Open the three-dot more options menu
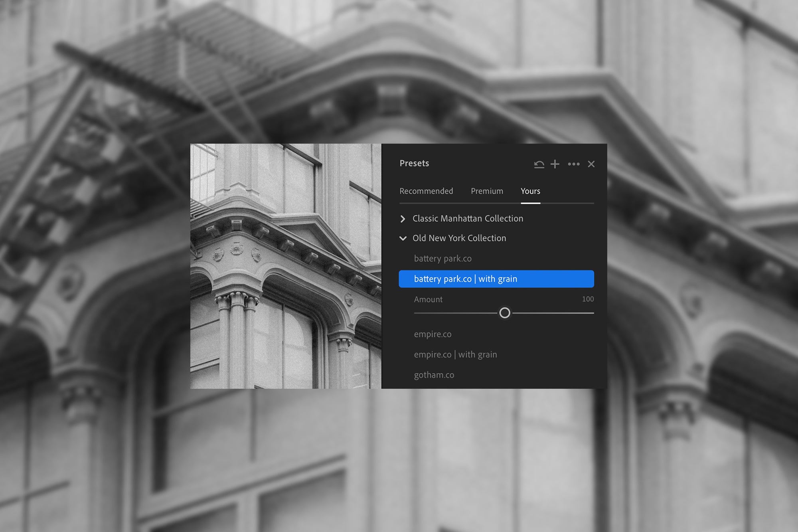The height and width of the screenshot is (532, 798). [573, 164]
